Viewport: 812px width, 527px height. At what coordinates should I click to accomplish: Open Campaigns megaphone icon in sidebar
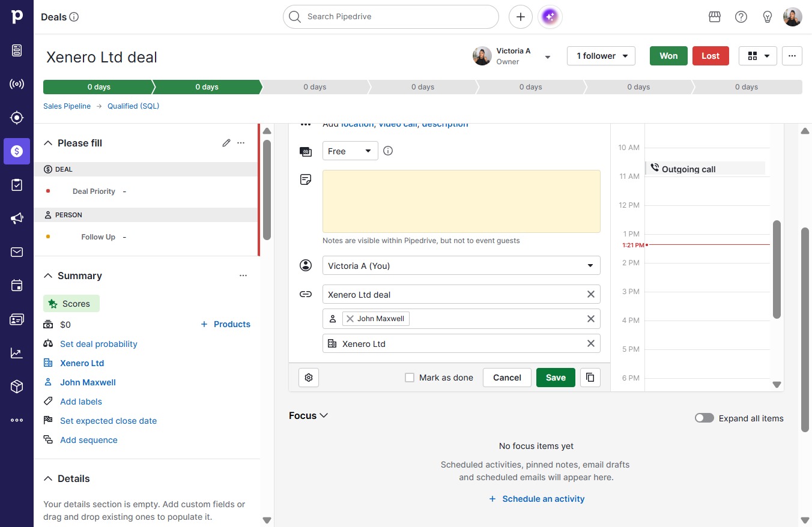coord(17,218)
